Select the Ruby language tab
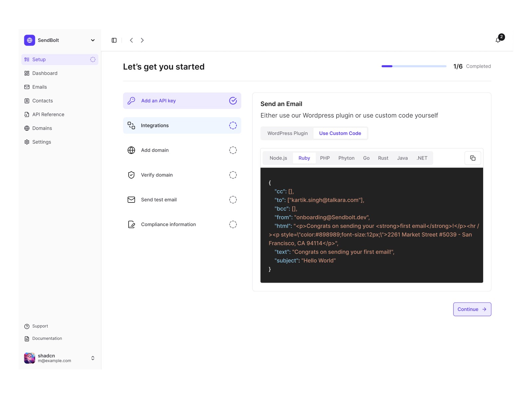The width and height of the screenshot is (532, 399). [x=304, y=158]
